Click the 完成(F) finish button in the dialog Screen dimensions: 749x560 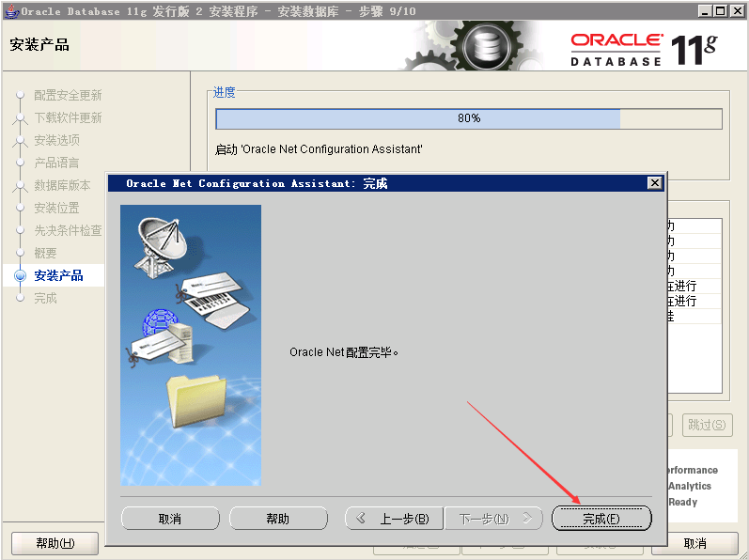tap(601, 518)
